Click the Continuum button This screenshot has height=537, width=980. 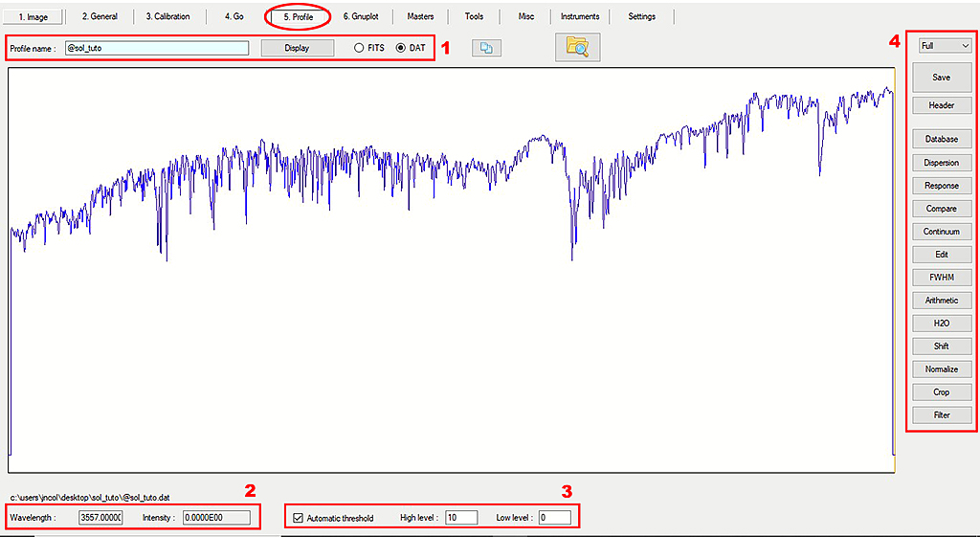(x=942, y=232)
